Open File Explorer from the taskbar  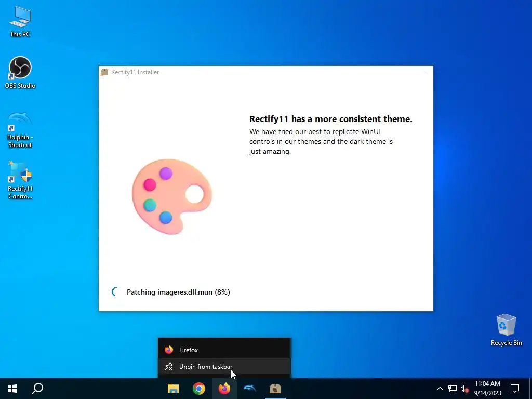[x=174, y=389]
